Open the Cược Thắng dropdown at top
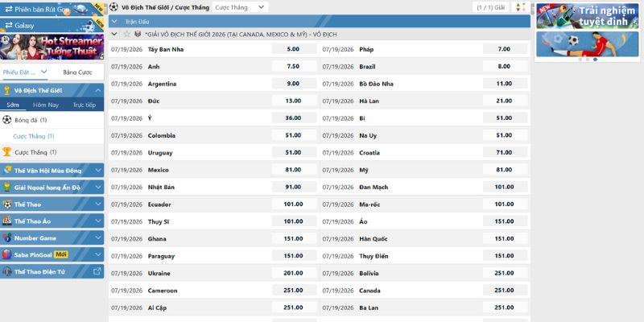 click(240, 7)
